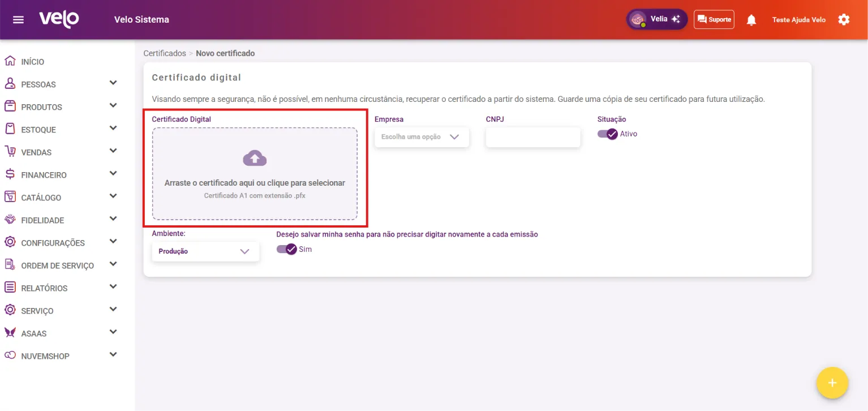Click the Suporte button
This screenshot has width=868, height=411.
point(714,19)
